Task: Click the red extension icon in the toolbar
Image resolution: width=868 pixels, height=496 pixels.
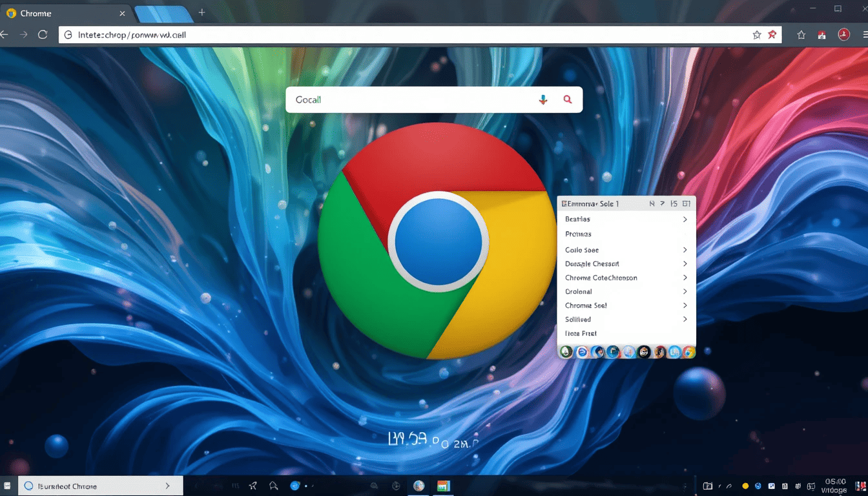Action: pos(821,36)
